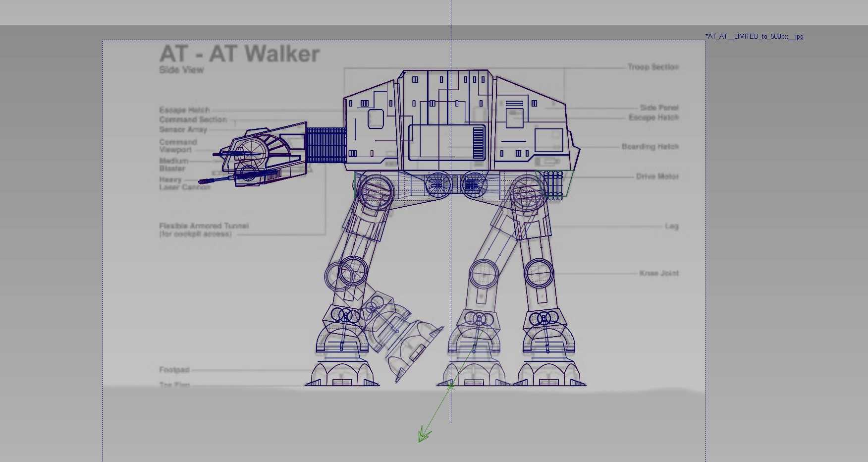Click the "Knee Joint" blueprint label

(659, 273)
